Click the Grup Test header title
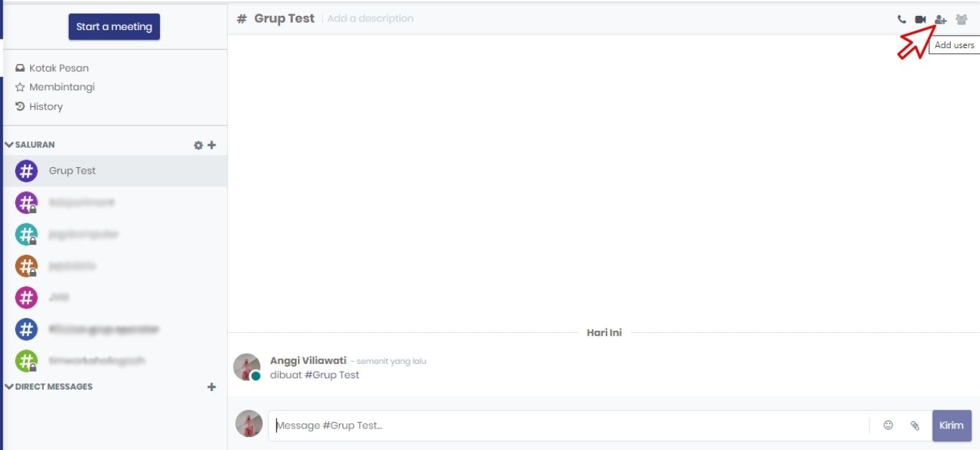980x450 pixels. pos(284,19)
